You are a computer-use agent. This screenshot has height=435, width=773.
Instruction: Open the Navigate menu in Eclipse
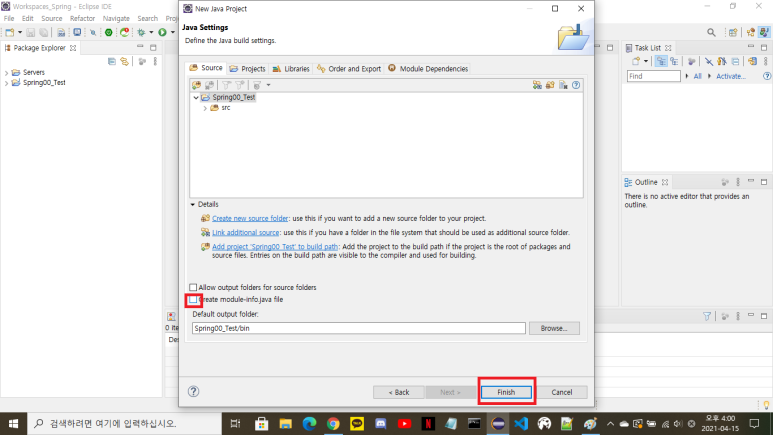[116, 18]
